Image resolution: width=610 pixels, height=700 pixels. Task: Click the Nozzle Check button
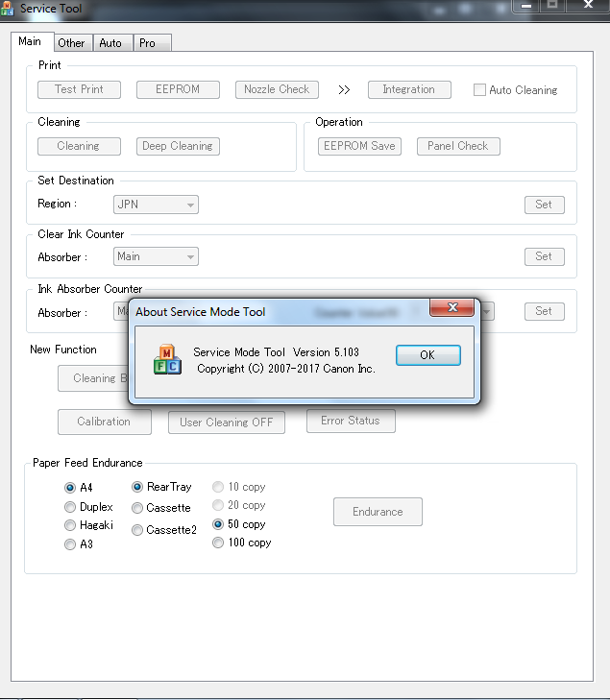[277, 89]
